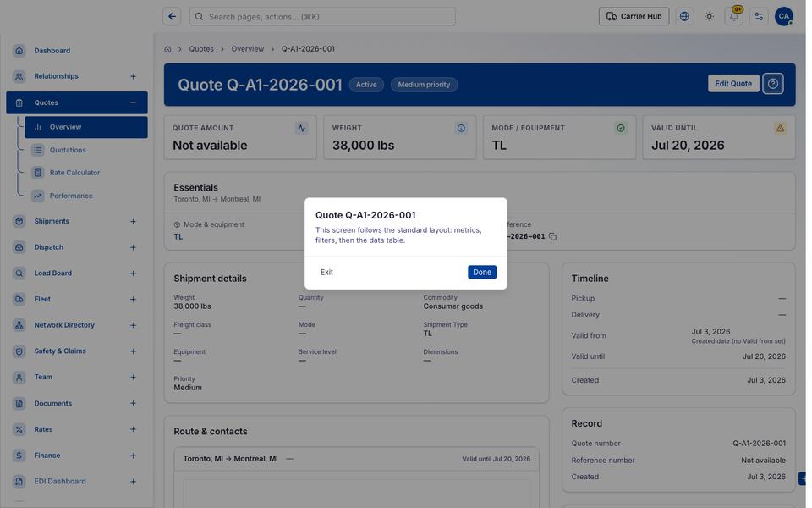Open the language globe icon
Screen dimensions: 812x508
[684, 17]
